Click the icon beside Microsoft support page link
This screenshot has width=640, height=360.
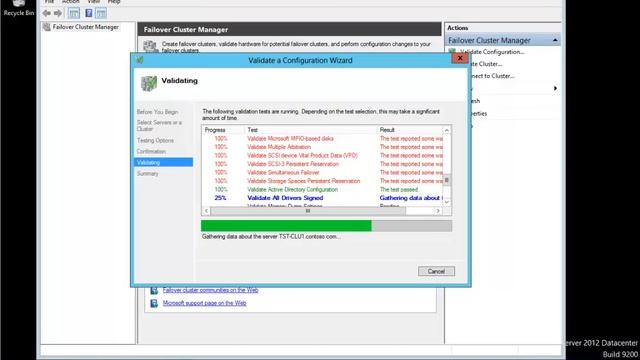pos(154,303)
